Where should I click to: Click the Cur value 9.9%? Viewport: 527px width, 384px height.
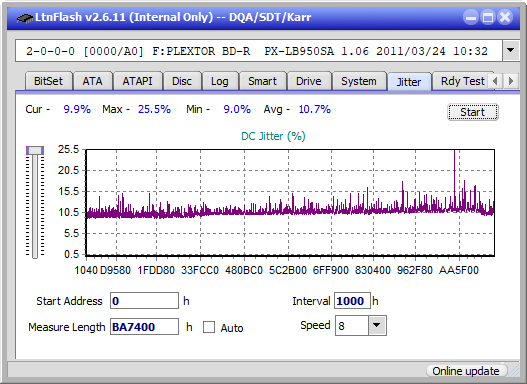[x=77, y=109]
